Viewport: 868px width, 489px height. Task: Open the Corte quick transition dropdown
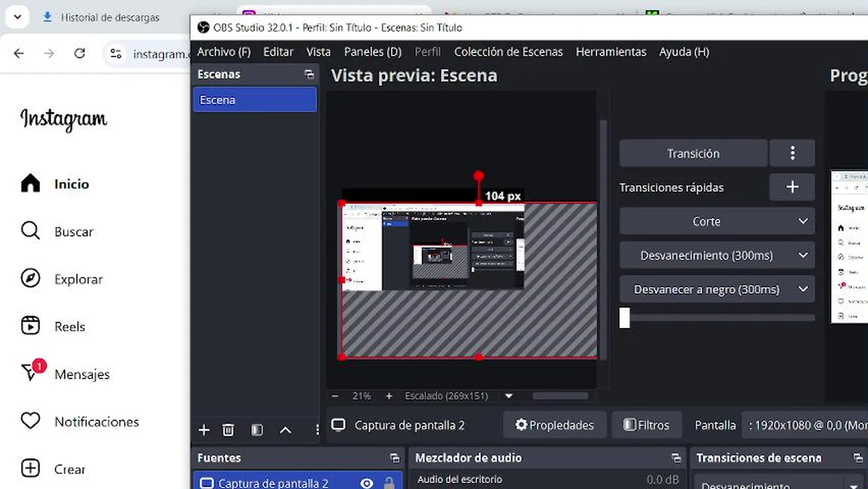(717, 221)
